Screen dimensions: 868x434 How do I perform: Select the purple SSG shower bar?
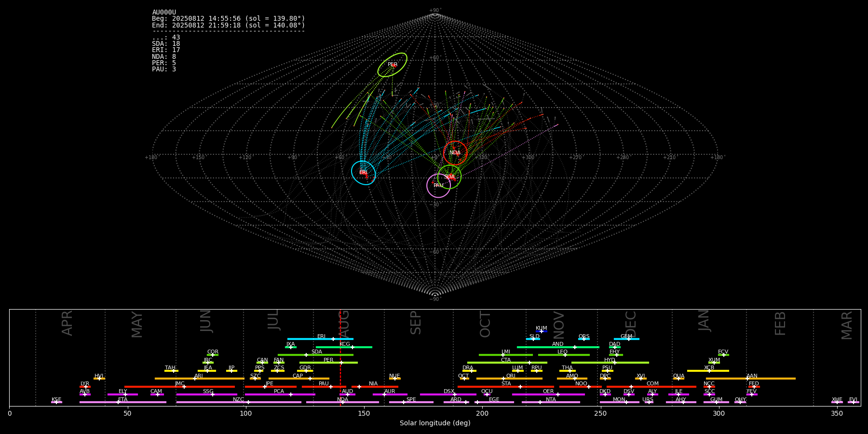coord(206,394)
